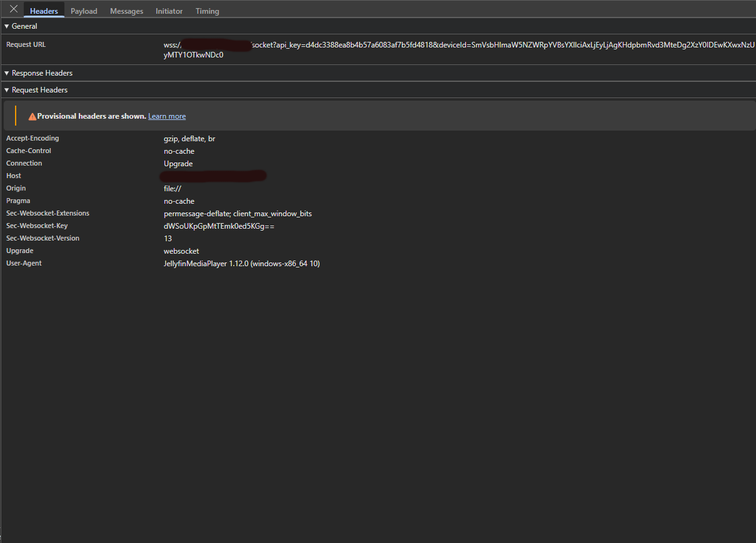Open the Timing tab
The image size is (756, 543).
pyautogui.click(x=207, y=11)
